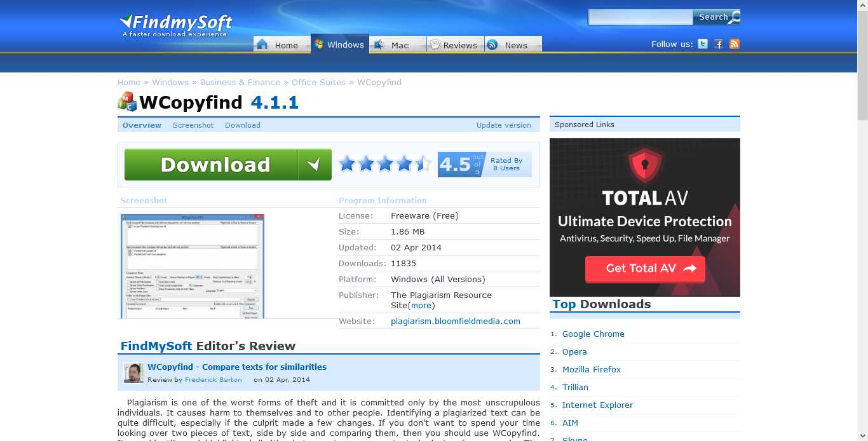The width and height of the screenshot is (868, 441).
Task: Open the Home navigation tab
Action: tap(281, 44)
